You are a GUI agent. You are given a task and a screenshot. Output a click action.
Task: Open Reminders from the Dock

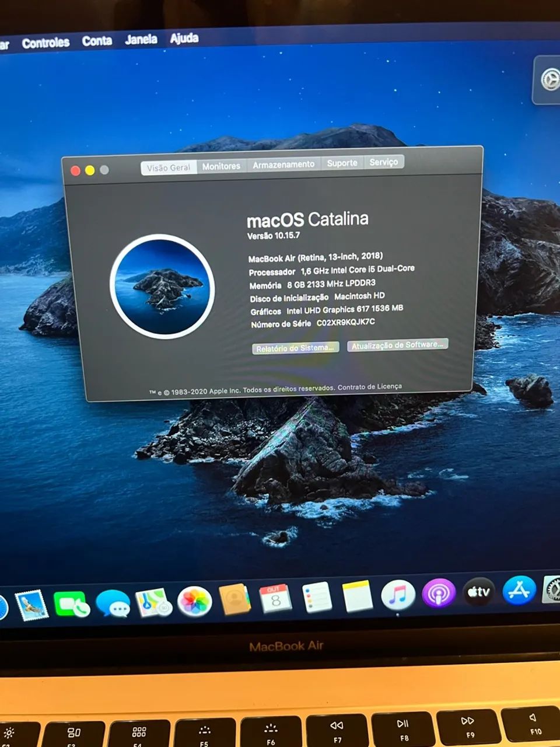[x=317, y=598]
